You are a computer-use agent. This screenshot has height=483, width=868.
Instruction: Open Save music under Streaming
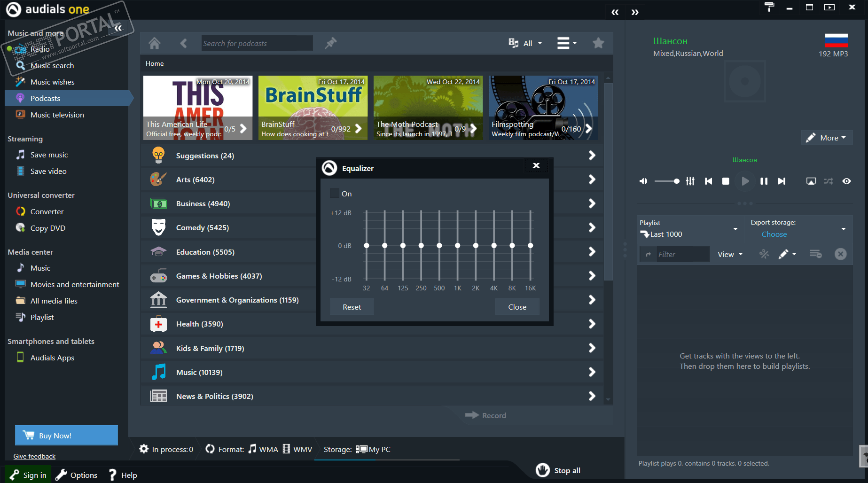[x=49, y=155]
